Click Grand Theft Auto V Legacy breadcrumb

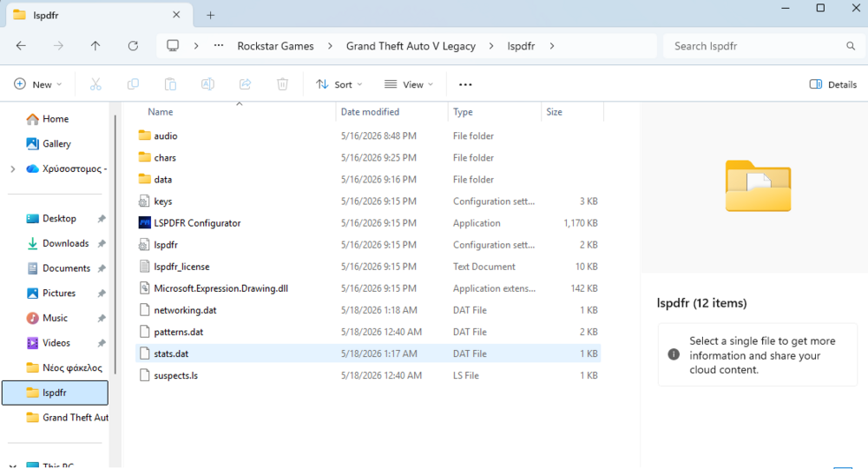(411, 46)
